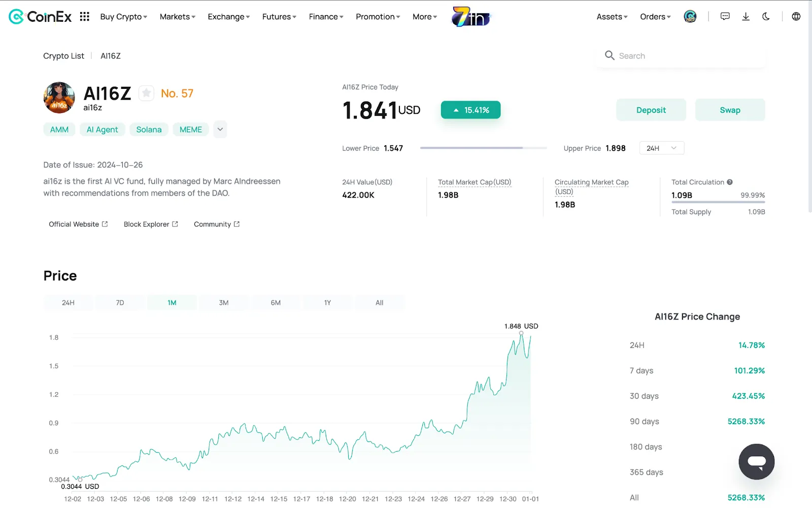
Task: Open the Community link
Action: 217,224
